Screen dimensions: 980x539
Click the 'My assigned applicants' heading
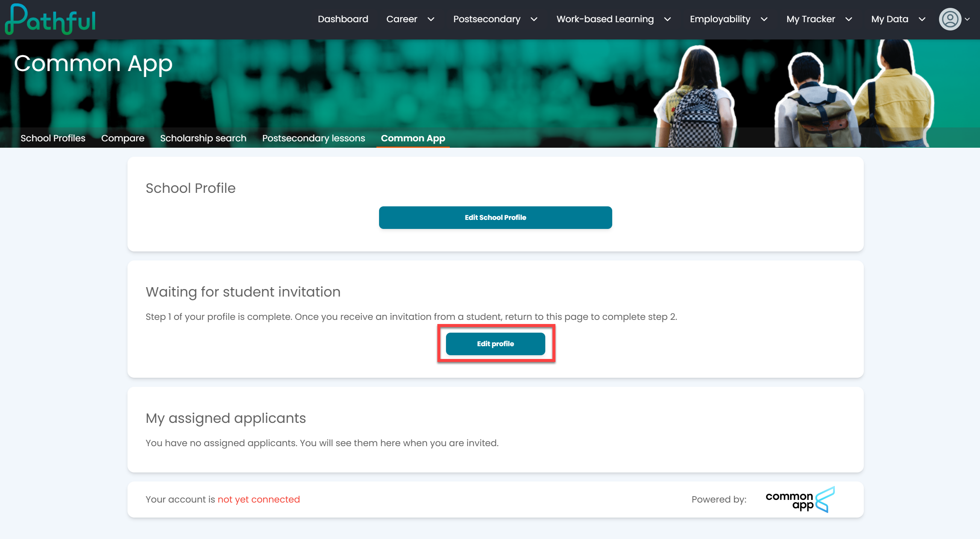pos(226,418)
